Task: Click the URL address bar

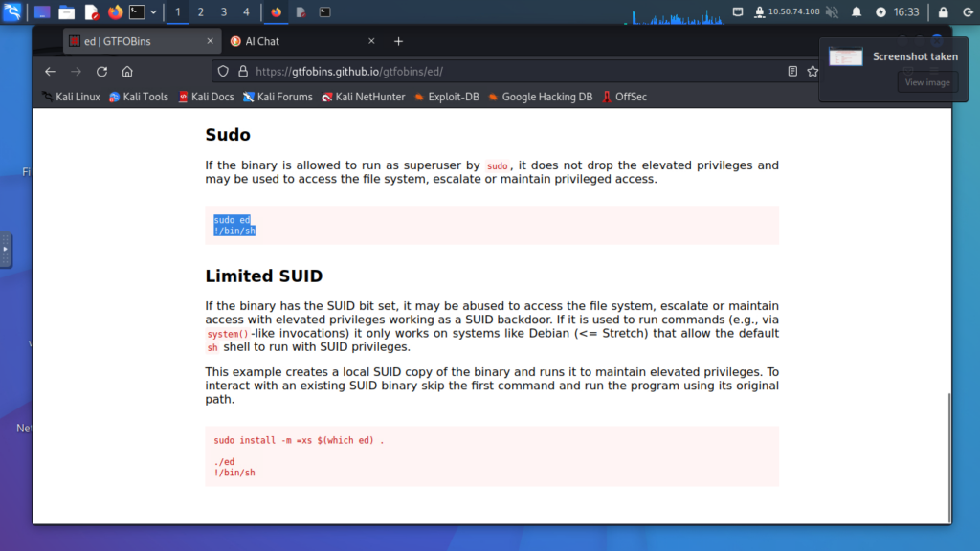Action: point(507,72)
